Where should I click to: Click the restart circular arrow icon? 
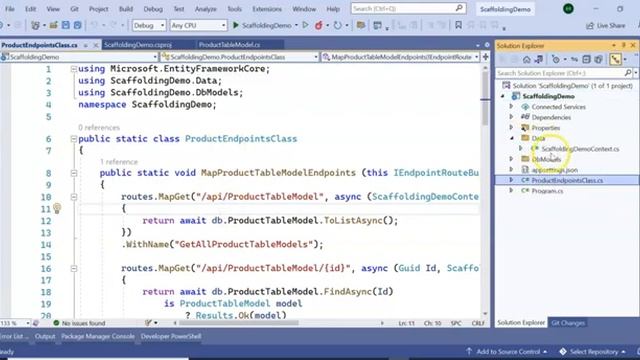[337, 25]
